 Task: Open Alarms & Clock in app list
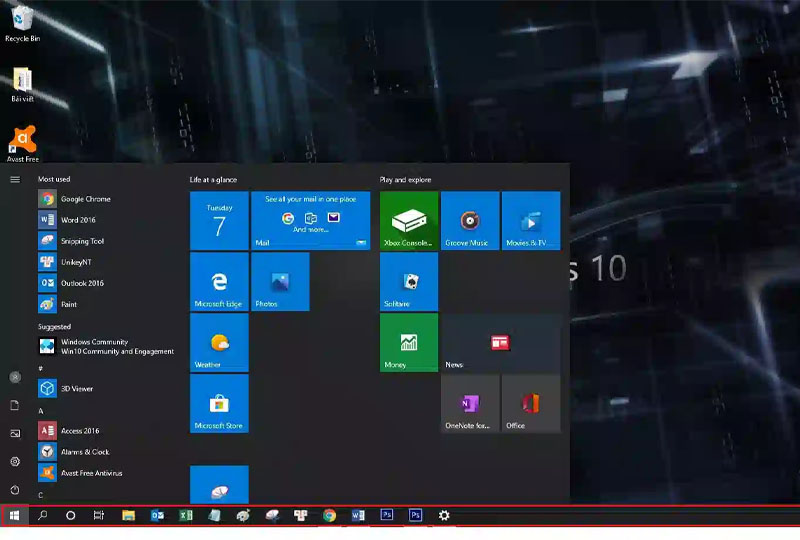107,452
